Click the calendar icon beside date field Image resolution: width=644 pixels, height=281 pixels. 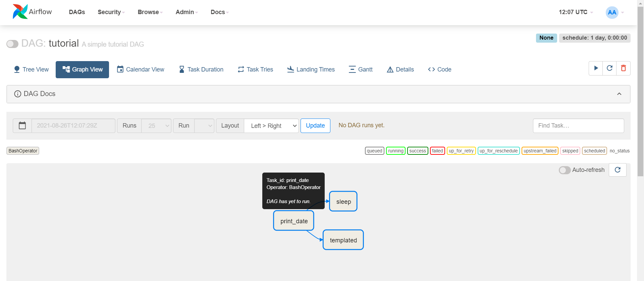point(22,126)
